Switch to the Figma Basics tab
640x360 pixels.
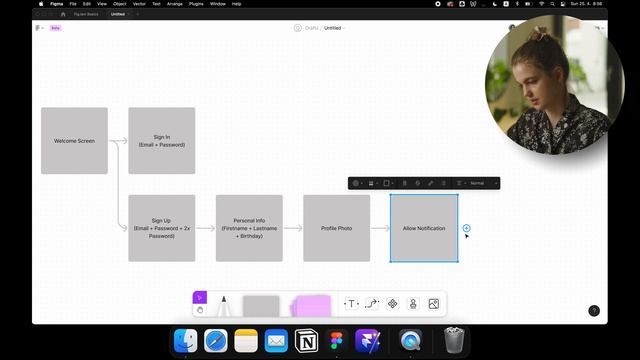pyautogui.click(x=86, y=14)
